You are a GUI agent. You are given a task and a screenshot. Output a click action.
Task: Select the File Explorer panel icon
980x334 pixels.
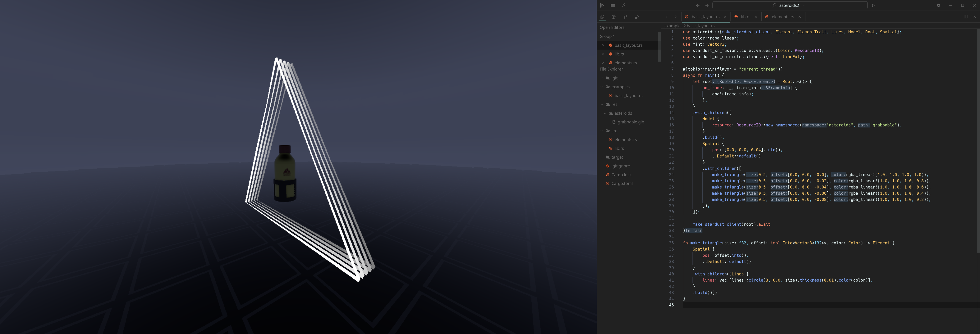click(x=602, y=17)
